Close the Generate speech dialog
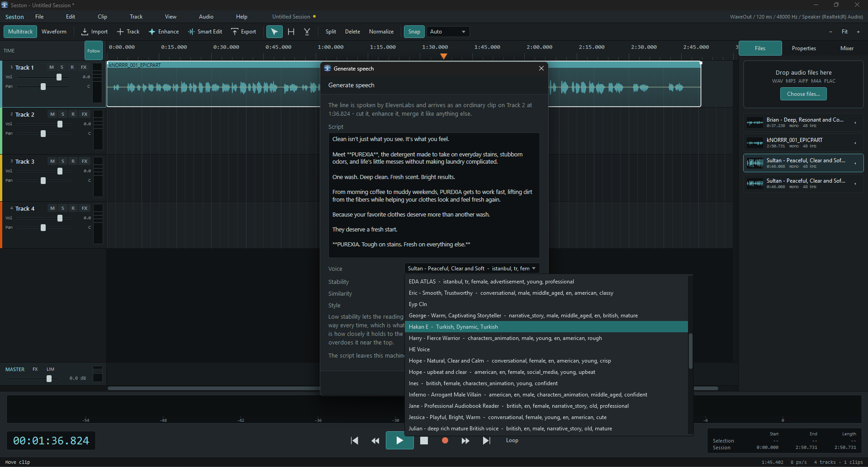The height and width of the screenshot is (467, 868). tap(541, 68)
